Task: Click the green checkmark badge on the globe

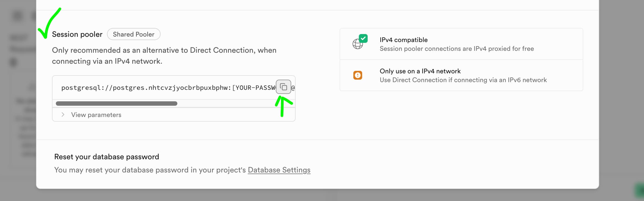Action: [x=363, y=38]
